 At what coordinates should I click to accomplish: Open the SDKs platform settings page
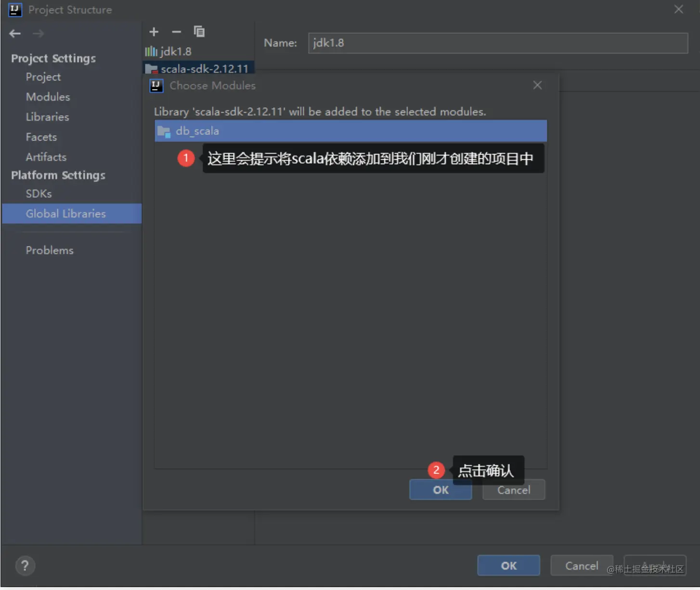(39, 193)
